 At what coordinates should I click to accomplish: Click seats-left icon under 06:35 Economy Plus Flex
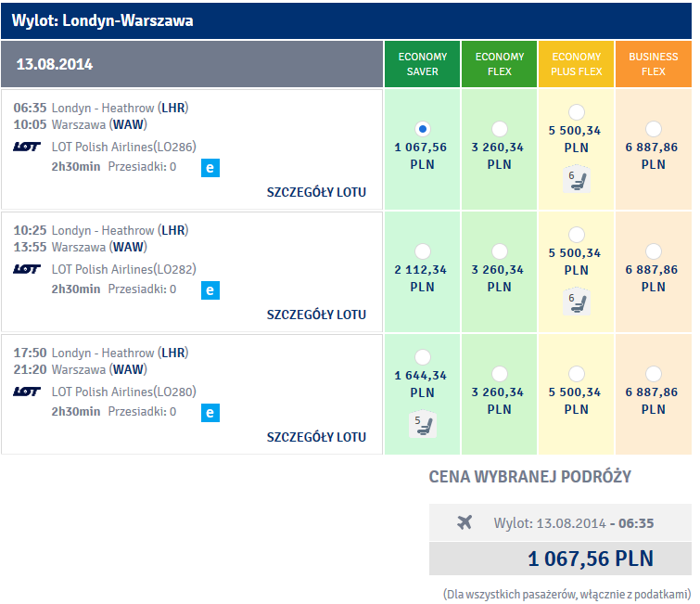click(x=577, y=180)
